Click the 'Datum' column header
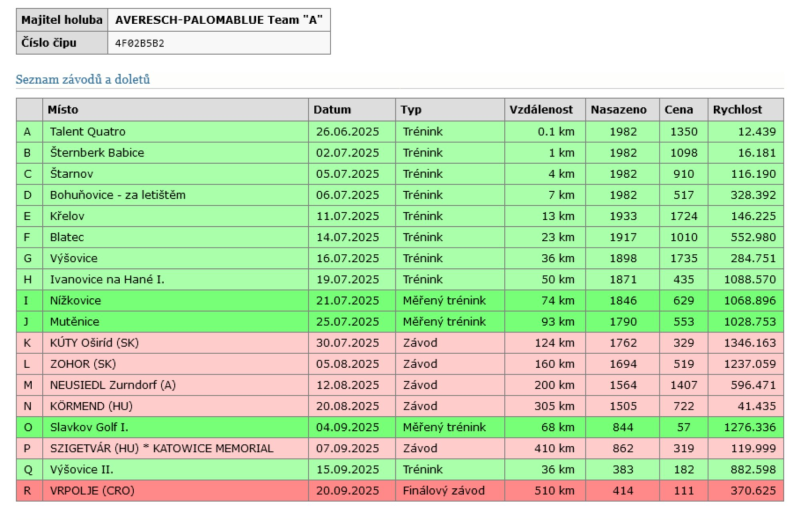The image size is (800, 520). (x=332, y=109)
